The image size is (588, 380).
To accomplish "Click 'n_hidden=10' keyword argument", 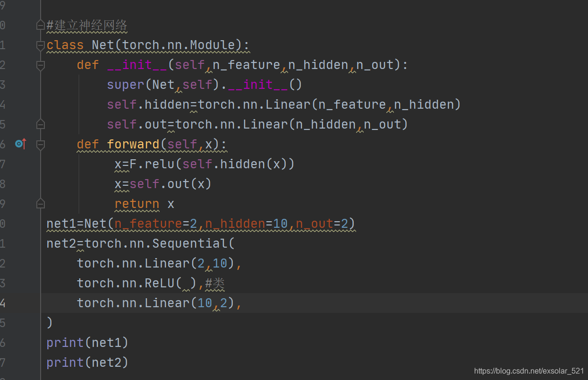I will coord(247,224).
